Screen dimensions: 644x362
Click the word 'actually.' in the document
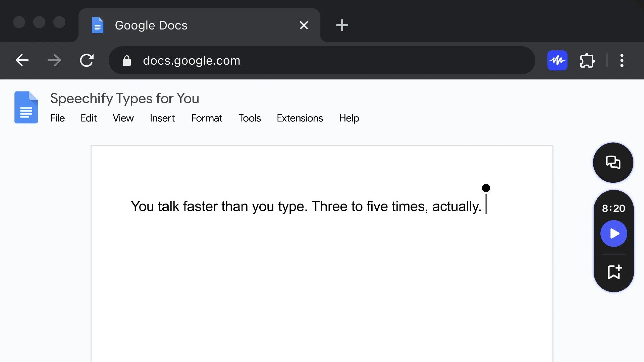(x=457, y=206)
